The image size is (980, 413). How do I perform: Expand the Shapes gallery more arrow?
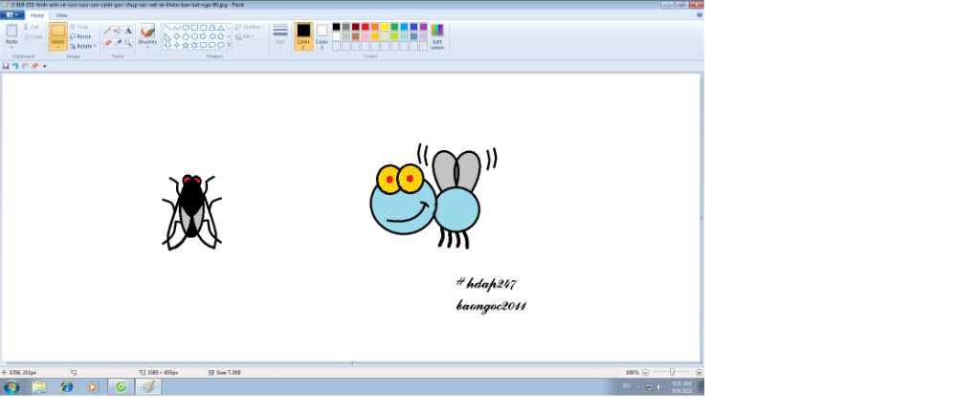(230, 45)
